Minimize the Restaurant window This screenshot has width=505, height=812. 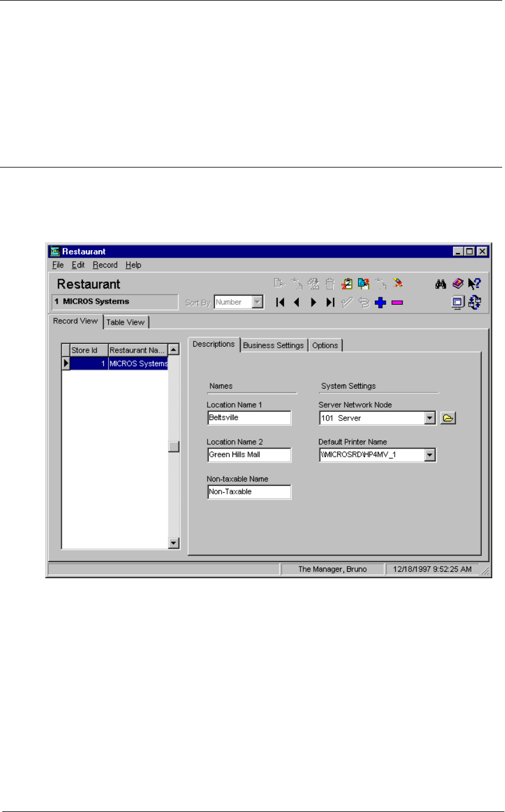[x=459, y=252]
